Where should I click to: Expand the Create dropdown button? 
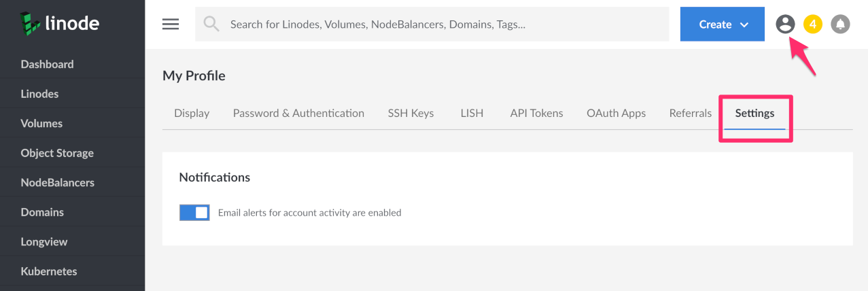point(723,24)
